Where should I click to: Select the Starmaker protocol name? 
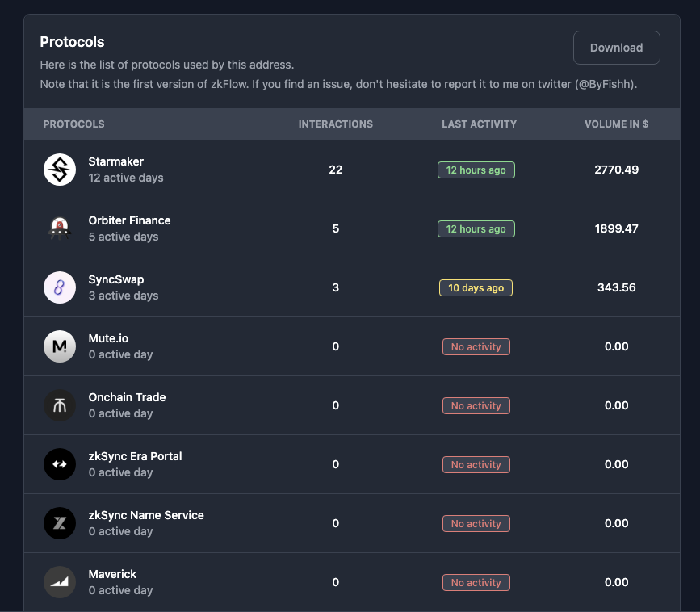click(115, 161)
